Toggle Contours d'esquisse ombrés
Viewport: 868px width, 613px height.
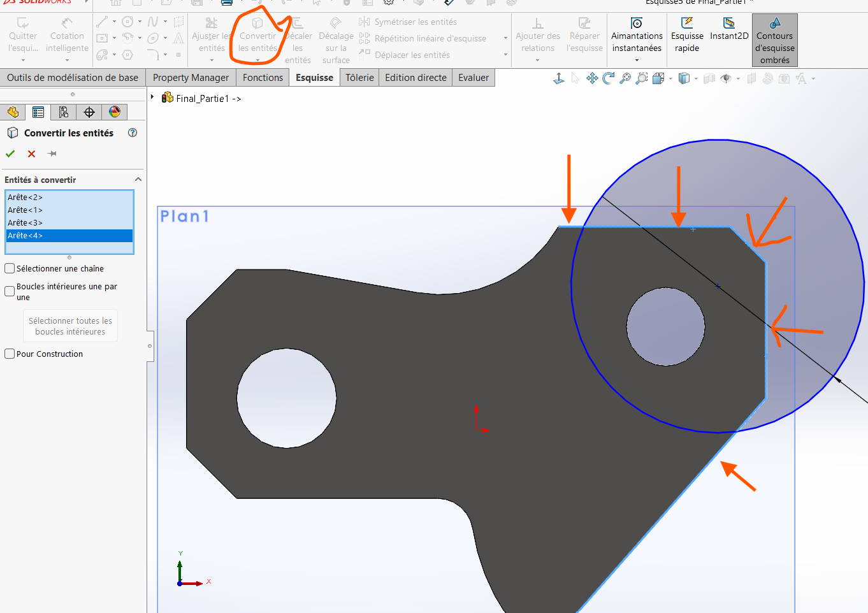pos(775,41)
